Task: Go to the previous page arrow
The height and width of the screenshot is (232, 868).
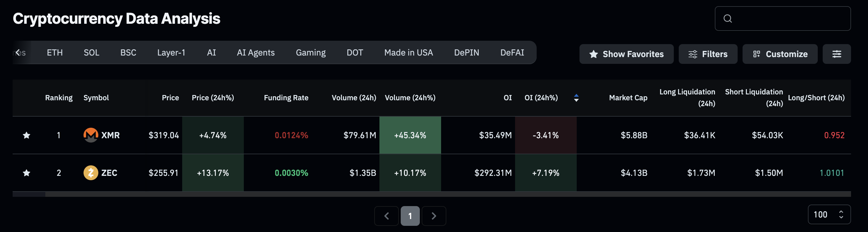Action: click(387, 216)
